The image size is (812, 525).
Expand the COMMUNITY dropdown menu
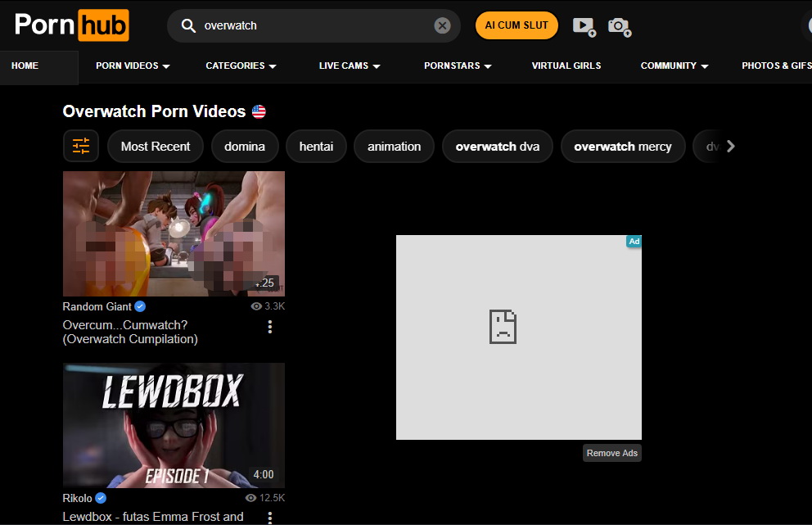[x=674, y=66]
